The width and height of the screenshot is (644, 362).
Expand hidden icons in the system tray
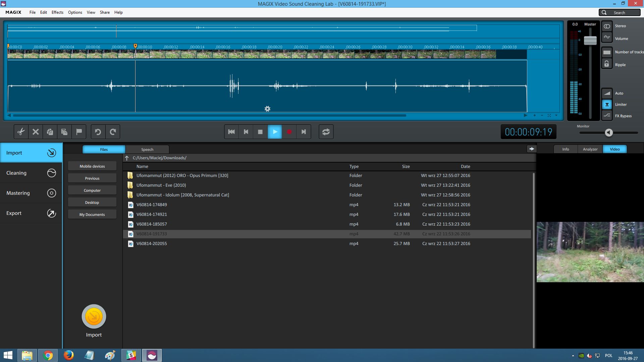(573, 355)
